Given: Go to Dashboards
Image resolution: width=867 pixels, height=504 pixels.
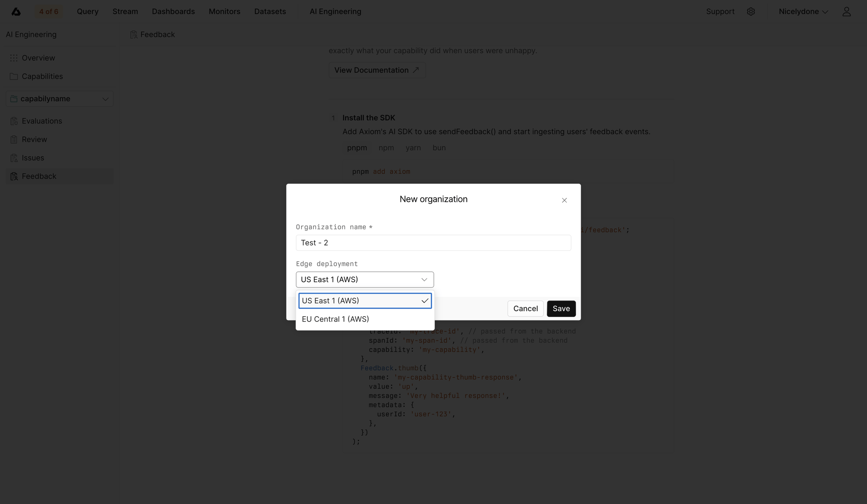Looking at the screenshot, I should click(x=173, y=12).
